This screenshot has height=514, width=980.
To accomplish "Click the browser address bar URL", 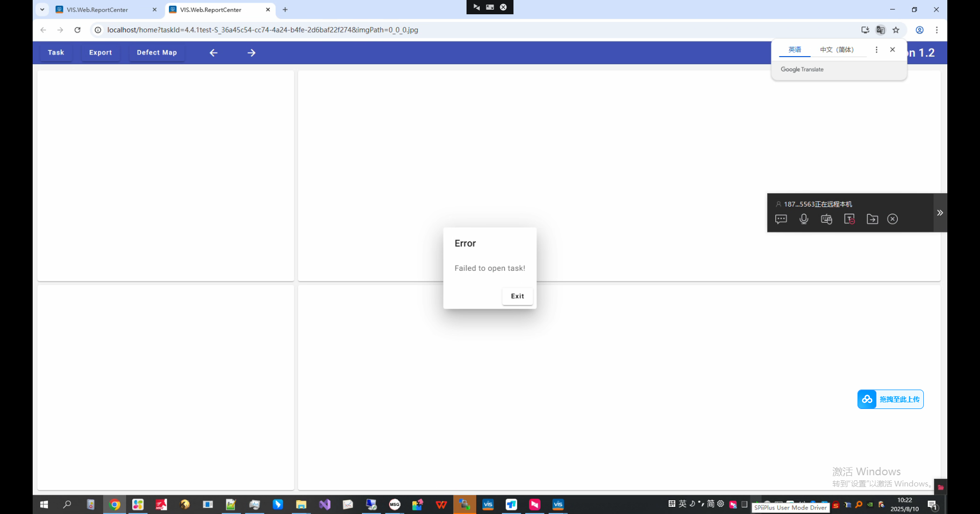I will 262,30.
